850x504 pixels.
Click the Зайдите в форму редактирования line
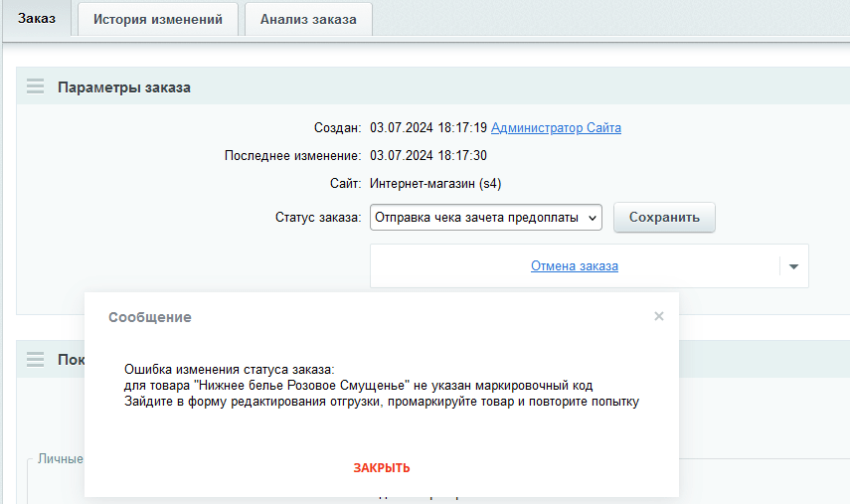click(382, 402)
